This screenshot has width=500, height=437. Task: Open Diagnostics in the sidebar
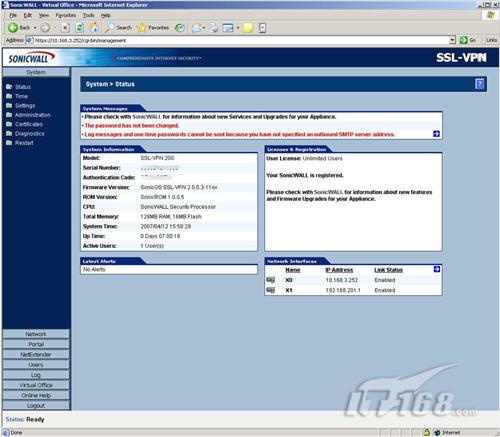tap(29, 133)
